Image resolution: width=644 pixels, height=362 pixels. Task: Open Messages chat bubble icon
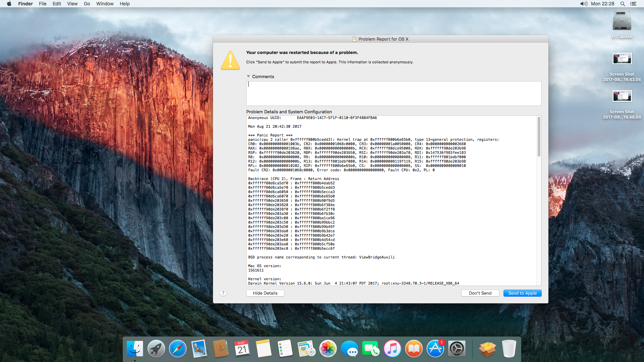(350, 349)
